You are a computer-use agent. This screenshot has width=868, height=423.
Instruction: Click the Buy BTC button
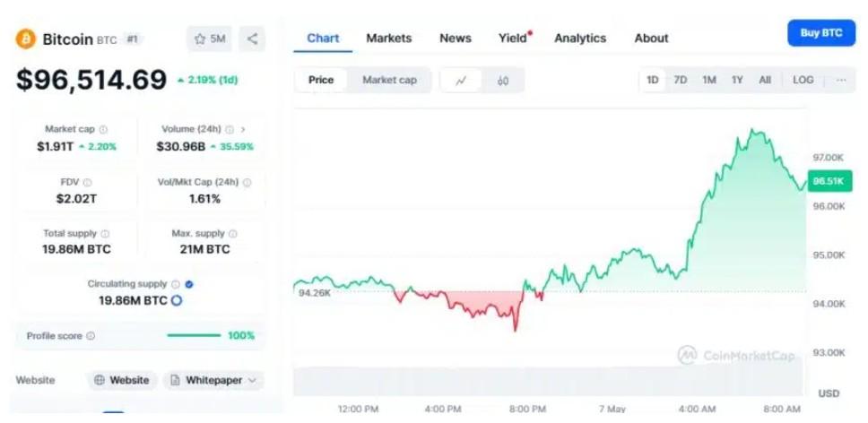[x=821, y=33]
